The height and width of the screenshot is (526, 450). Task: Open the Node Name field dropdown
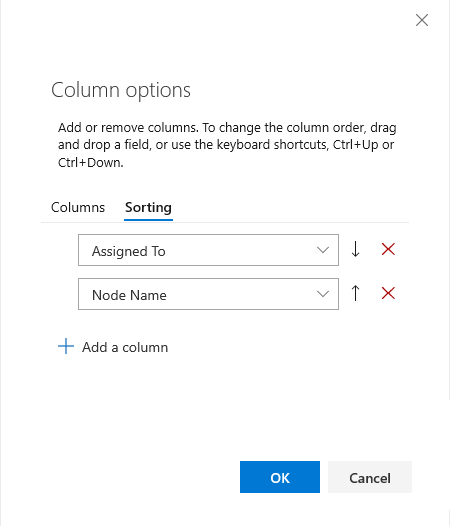click(x=208, y=294)
